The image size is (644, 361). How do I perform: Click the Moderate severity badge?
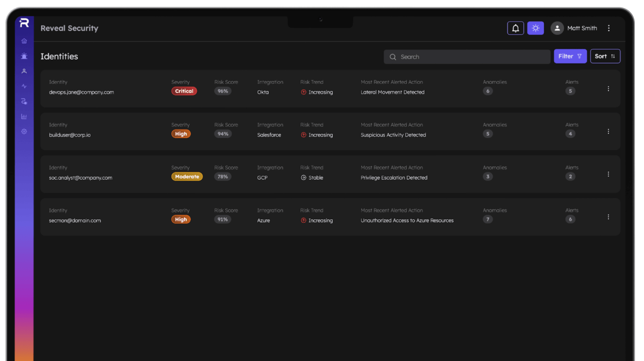point(187,177)
